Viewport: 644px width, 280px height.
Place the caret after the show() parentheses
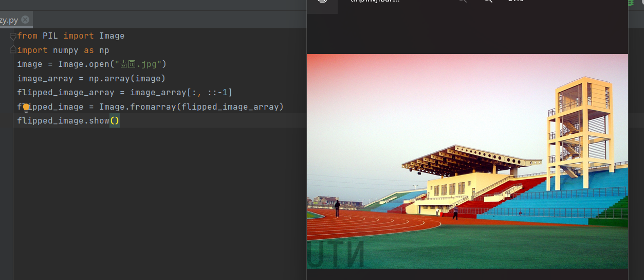click(120, 121)
